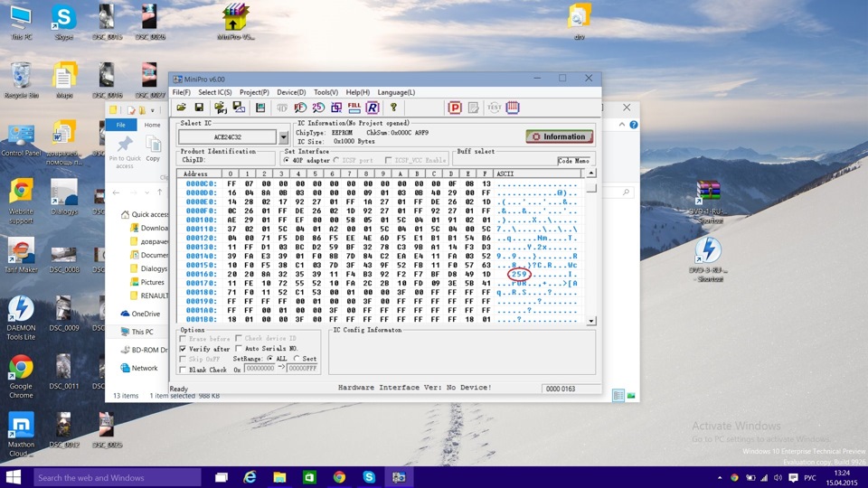Click the teal disk toolbar icon
The image size is (868, 488).
coord(260,108)
